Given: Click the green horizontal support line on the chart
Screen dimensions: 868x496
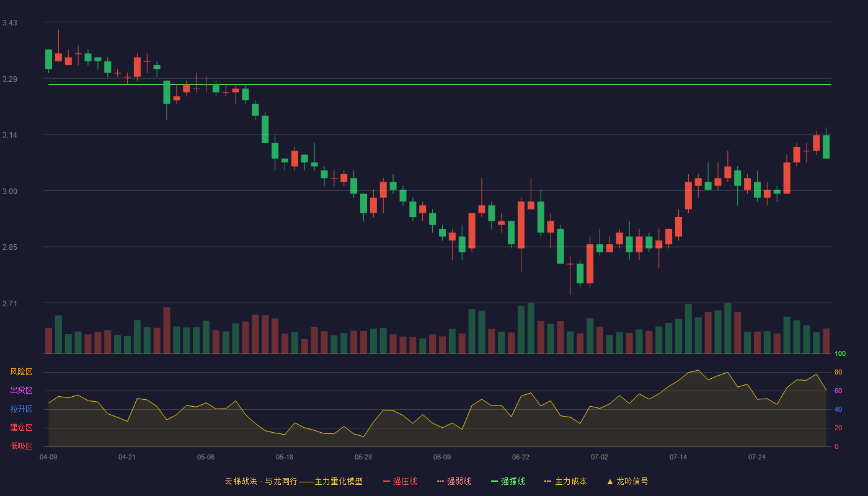Looking at the screenshot, I should click(x=440, y=84).
